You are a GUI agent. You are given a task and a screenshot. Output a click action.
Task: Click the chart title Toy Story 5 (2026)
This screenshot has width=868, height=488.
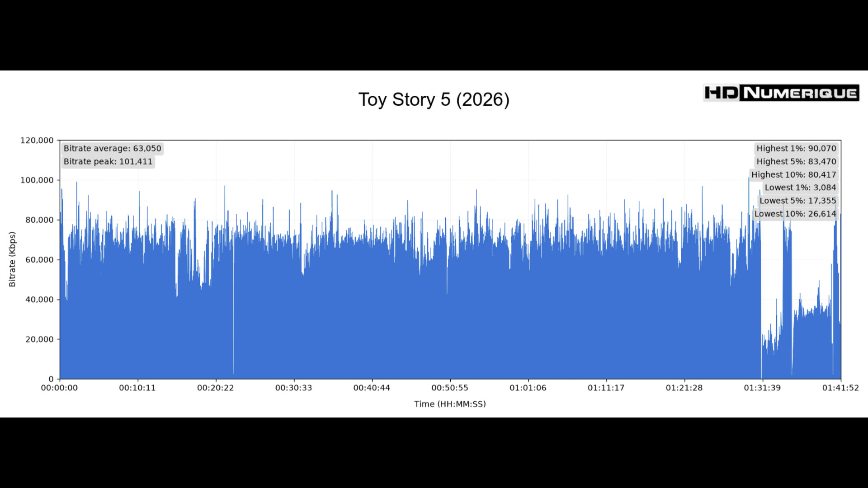pos(434,100)
